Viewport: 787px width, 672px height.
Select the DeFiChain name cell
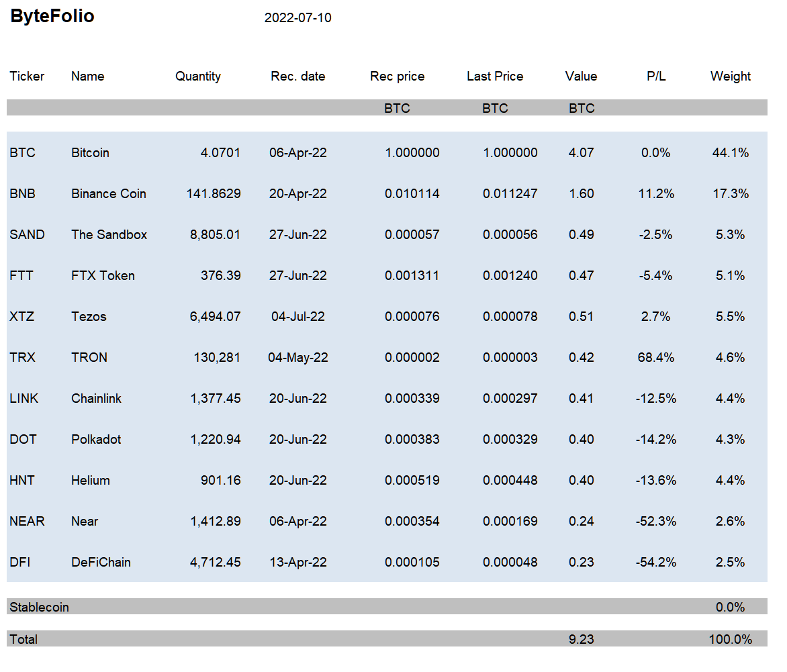click(x=101, y=562)
